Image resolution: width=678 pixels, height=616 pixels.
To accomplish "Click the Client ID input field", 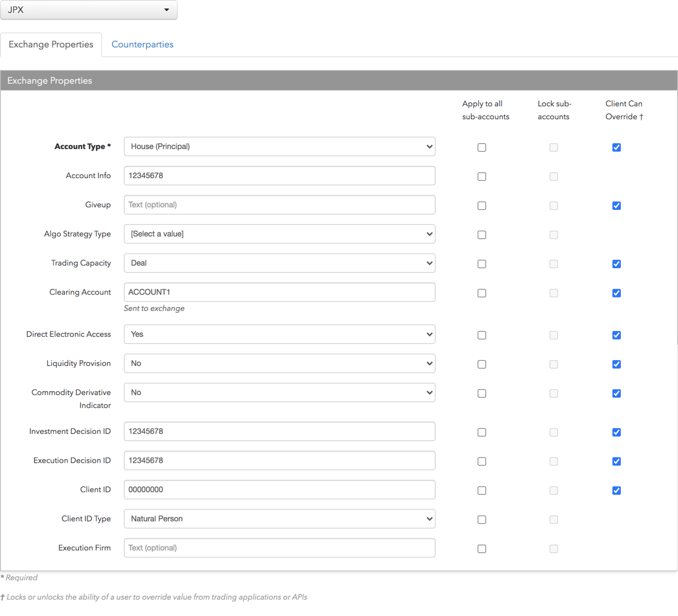I will point(279,490).
